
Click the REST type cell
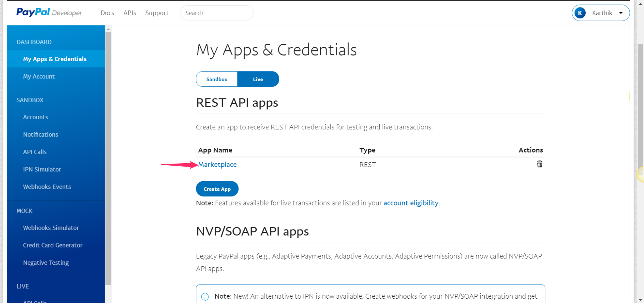(x=368, y=165)
